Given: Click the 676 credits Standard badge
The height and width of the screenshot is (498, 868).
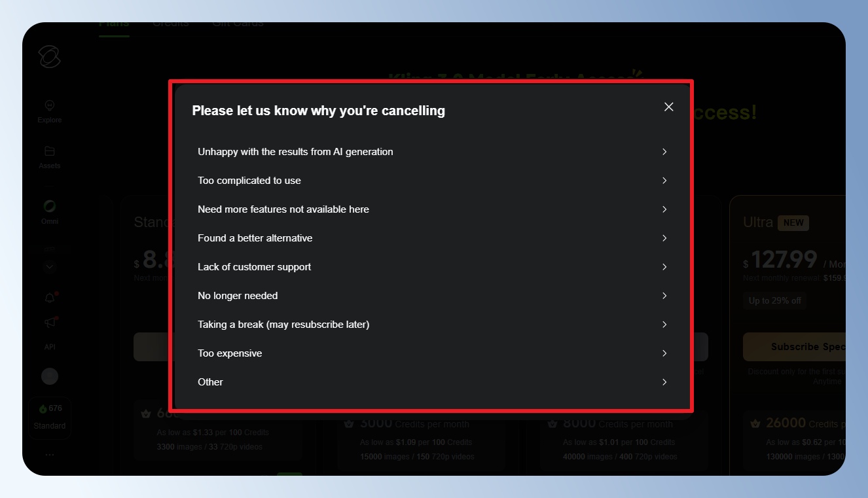Looking at the screenshot, I should [x=50, y=417].
